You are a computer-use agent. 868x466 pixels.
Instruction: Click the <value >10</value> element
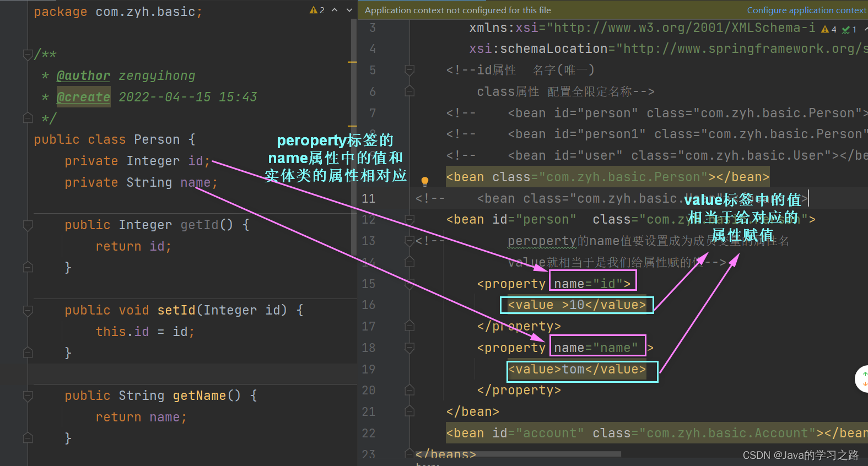click(x=576, y=305)
